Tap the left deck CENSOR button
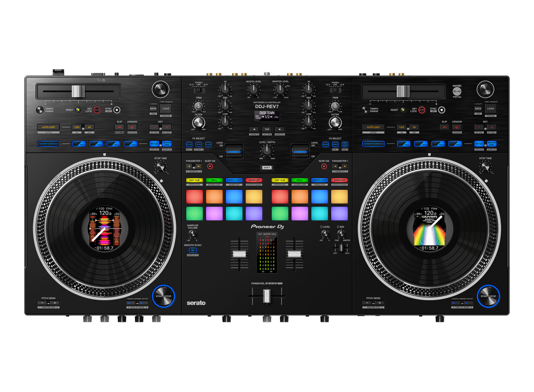This screenshot has height=392, width=534. click(132, 127)
